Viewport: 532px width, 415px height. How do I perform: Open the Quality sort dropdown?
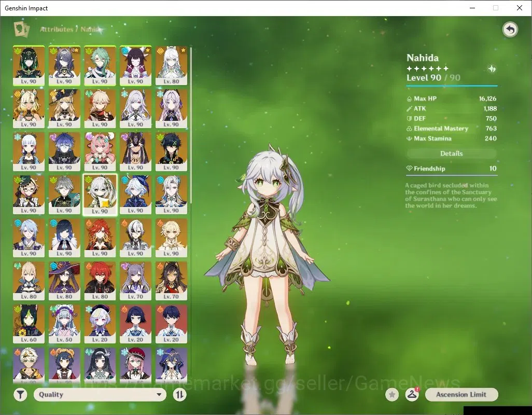pyautogui.click(x=100, y=395)
